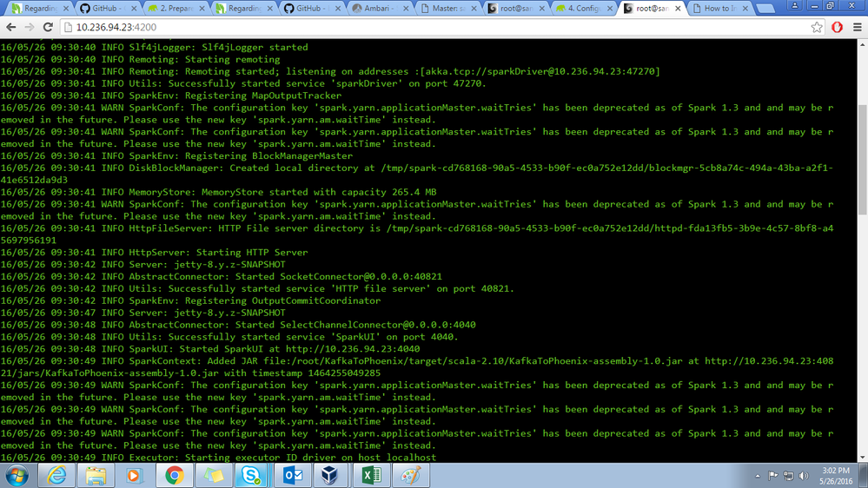
Task: Click 'Started SelectChannelConnector@0.0.0.0:4040' text
Action: (x=355, y=325)
